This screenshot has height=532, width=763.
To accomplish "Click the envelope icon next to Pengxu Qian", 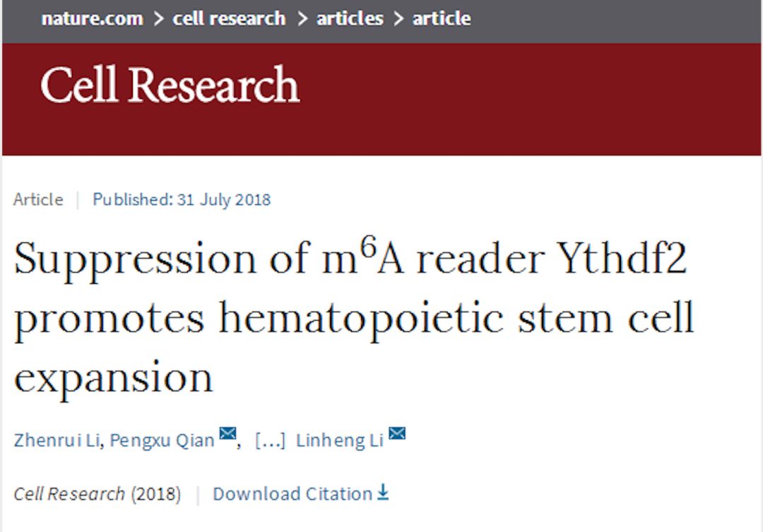I will pos(227,433).
